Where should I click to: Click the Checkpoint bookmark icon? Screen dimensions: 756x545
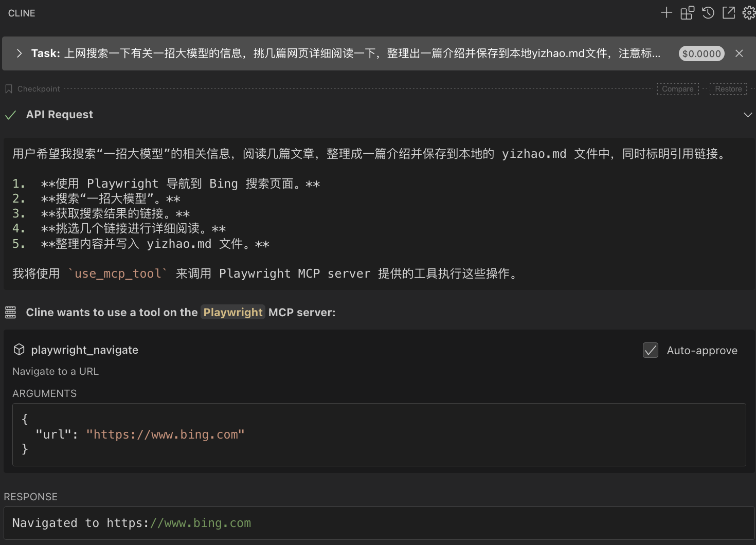pyautogui.click(x=9, y=89)
